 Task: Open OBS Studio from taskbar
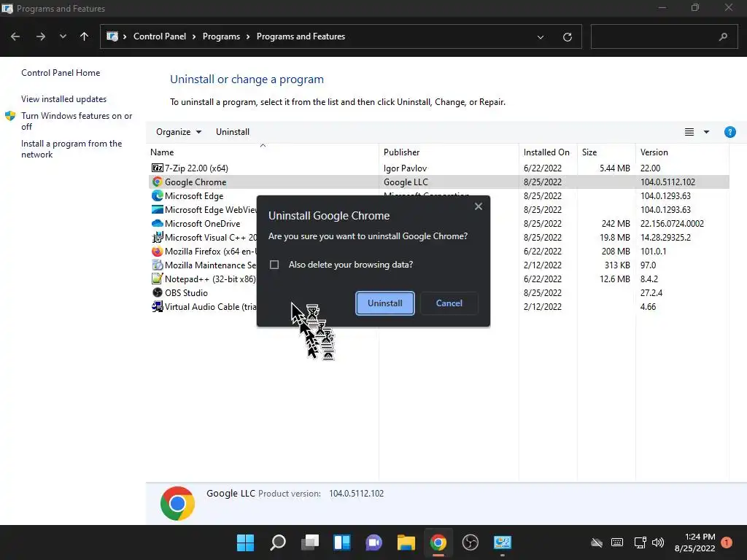(x=471, y=542)
